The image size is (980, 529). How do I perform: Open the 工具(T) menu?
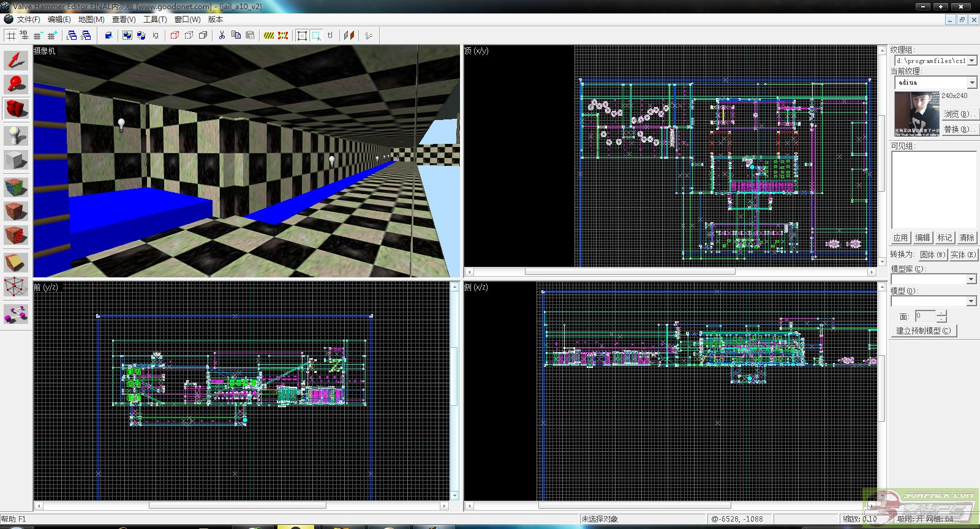155,20
